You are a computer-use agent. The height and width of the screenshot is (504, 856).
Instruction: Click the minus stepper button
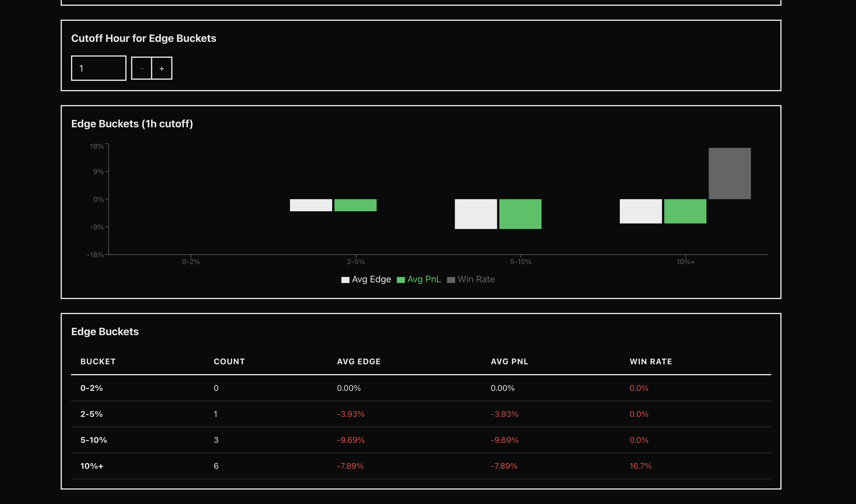click(x=142, y=69)
